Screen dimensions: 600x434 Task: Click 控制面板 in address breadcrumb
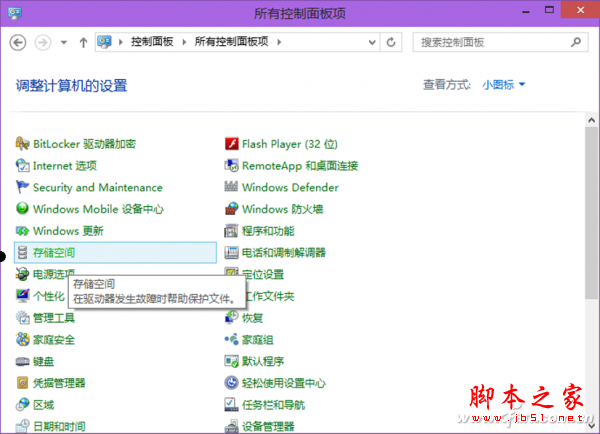[152, 42]
